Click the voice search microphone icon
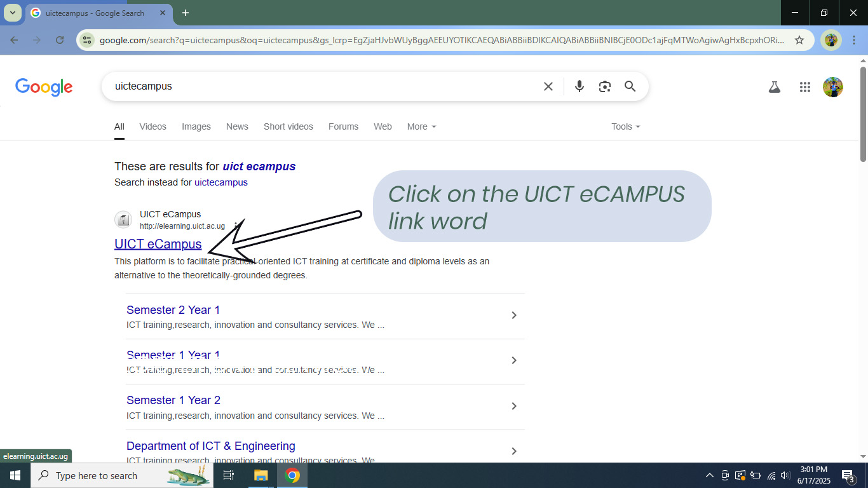Screen dimensions: 868x488 pos(579,86)
